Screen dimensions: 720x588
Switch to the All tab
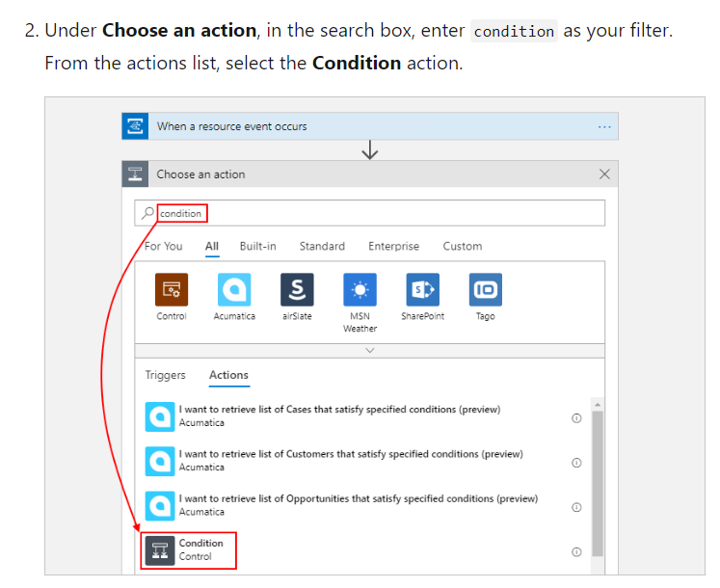(x=212, y=246)
